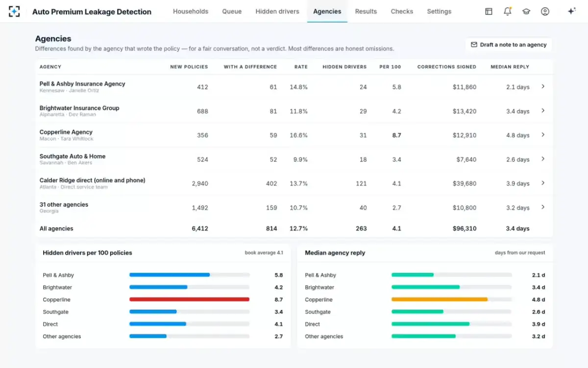This screenshot has width=588, height=368.
Task: Sort by the Median Reply header
Action: 510,67
